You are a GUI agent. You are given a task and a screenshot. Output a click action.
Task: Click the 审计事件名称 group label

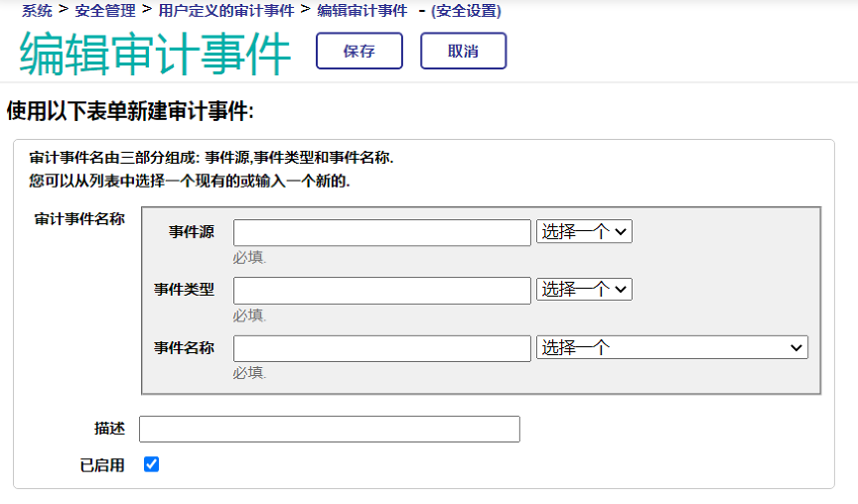tap(79, 219)
